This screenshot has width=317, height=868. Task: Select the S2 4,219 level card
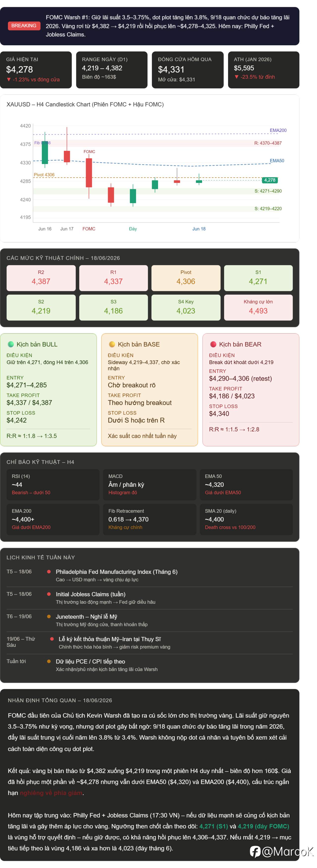tap(41, 307)
